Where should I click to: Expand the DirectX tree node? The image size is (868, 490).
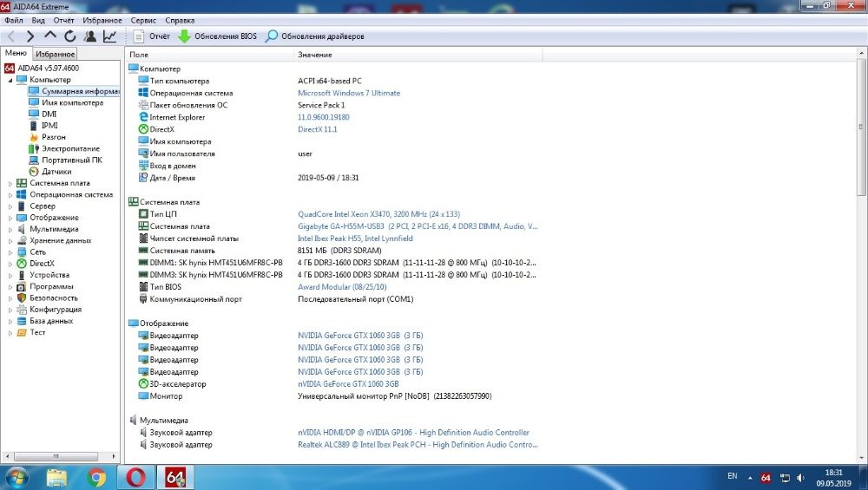pyautogui.click(x=10, y=264)
